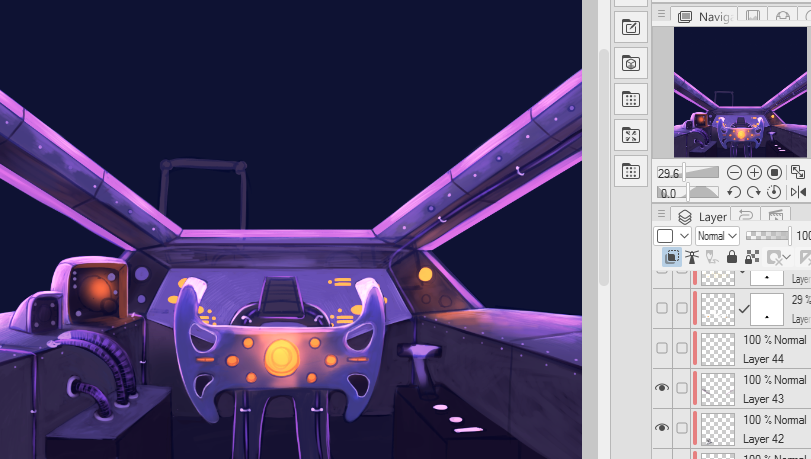Adjust the Navigator rotation slider at 0.0
Screen dimensions: 811x459
tap(687, 193)
